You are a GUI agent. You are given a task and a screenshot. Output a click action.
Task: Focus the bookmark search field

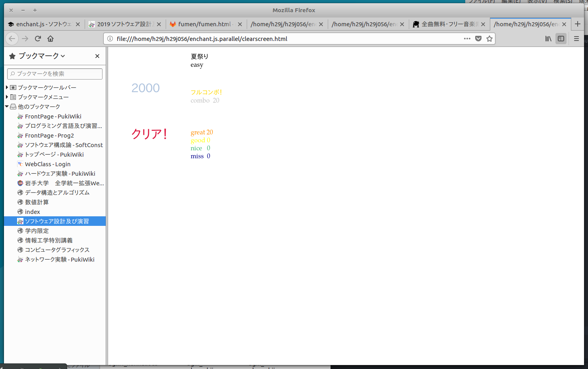point(55,74)
